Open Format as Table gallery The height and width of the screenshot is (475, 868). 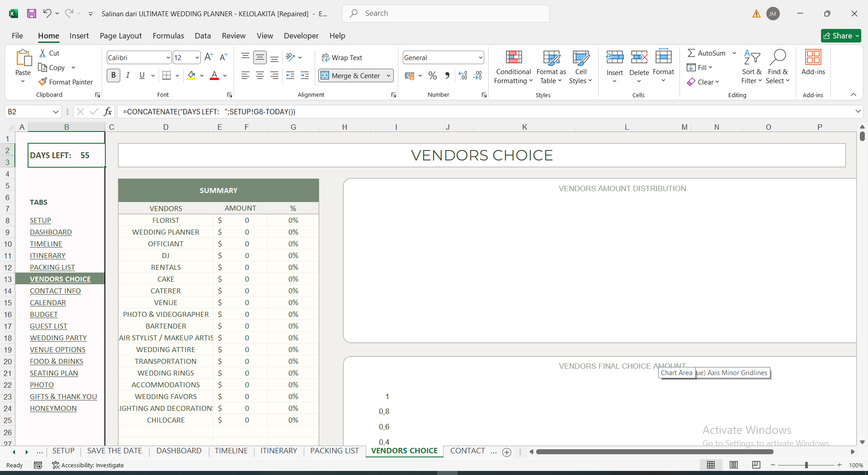click(551, 67)
